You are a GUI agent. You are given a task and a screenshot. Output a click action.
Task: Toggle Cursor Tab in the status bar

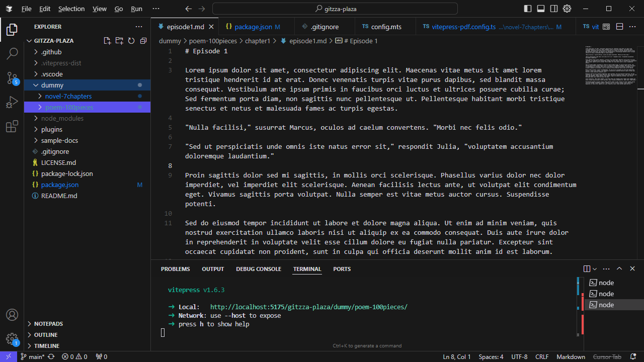[x=607, y=357]
